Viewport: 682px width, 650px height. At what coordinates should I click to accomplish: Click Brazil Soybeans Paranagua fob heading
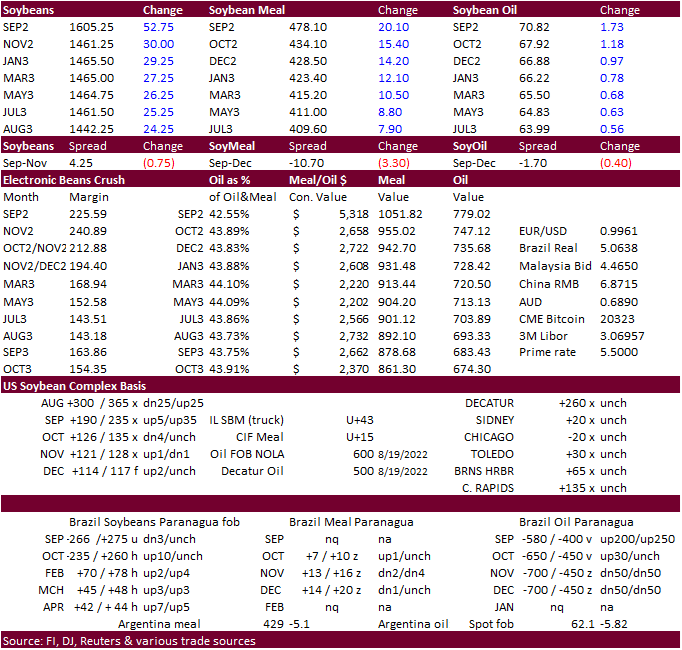(x=154, y=522)
